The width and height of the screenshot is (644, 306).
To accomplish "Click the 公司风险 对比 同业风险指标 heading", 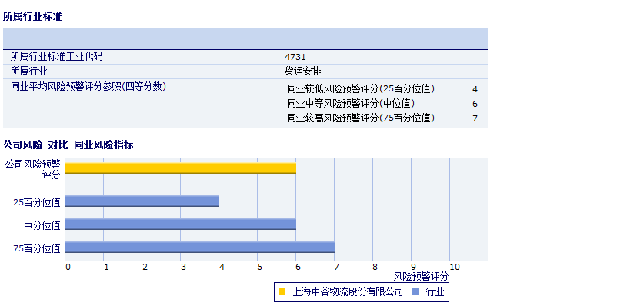I will point(68,145).
